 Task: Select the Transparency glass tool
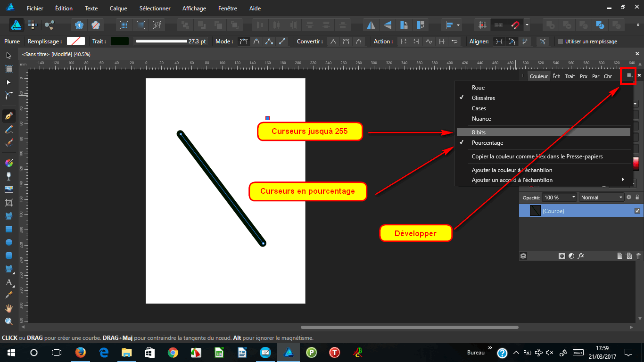(x=8, y=176)
